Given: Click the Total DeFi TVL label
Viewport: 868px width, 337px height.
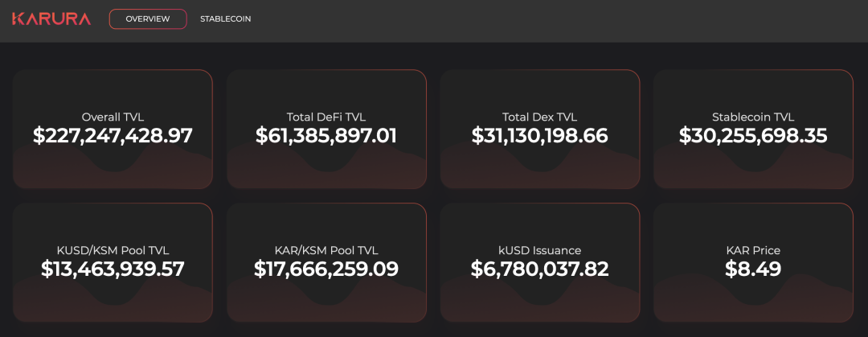Looking at the screenshot, I should pyautogui.click(x=326, y=117).
